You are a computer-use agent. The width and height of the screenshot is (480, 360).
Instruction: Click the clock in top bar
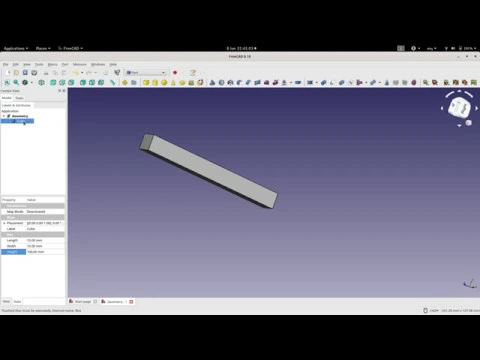point(241,48)
